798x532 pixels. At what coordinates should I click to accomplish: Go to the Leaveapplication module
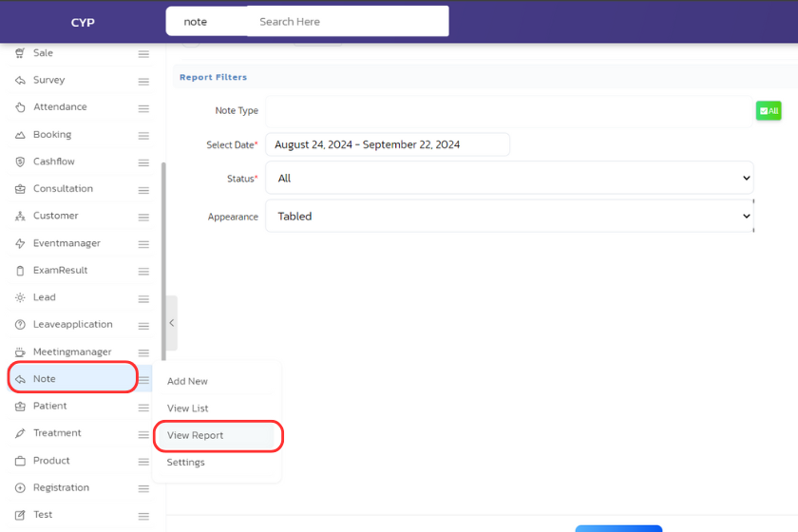73,324
